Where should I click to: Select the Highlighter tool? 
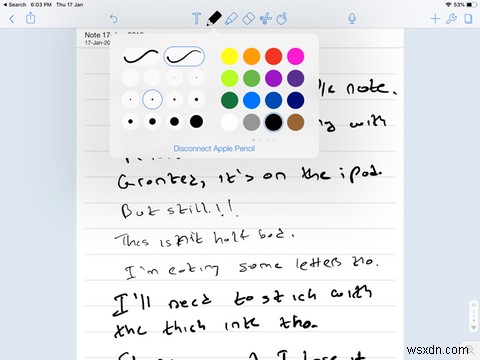tap(231, 19)
